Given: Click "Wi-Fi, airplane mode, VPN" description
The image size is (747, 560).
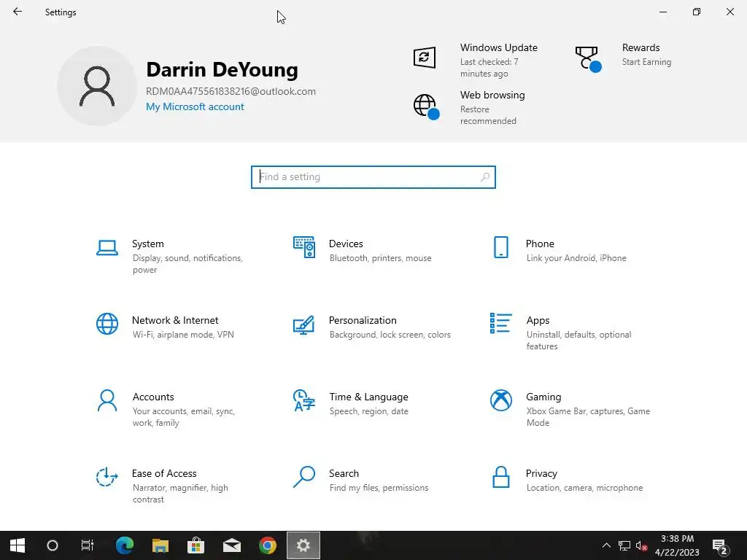Looking at the screenshot, I should click(x=183, y=335).
